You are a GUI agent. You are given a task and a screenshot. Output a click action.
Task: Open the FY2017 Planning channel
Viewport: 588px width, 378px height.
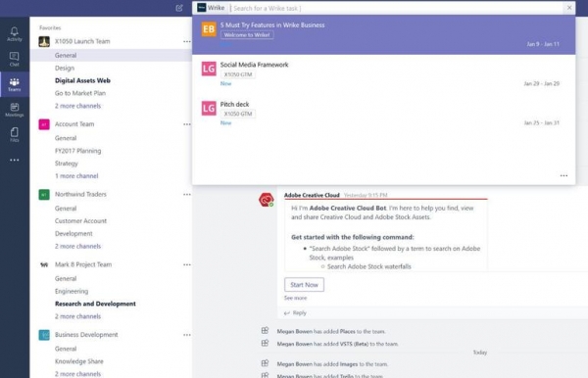(x=77, y=151)
